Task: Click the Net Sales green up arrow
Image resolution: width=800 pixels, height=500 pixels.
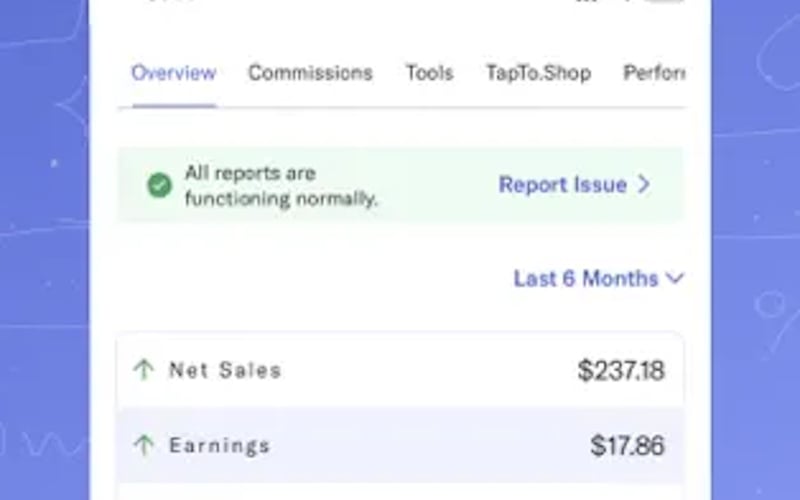Action: click(x=144, y=370)
